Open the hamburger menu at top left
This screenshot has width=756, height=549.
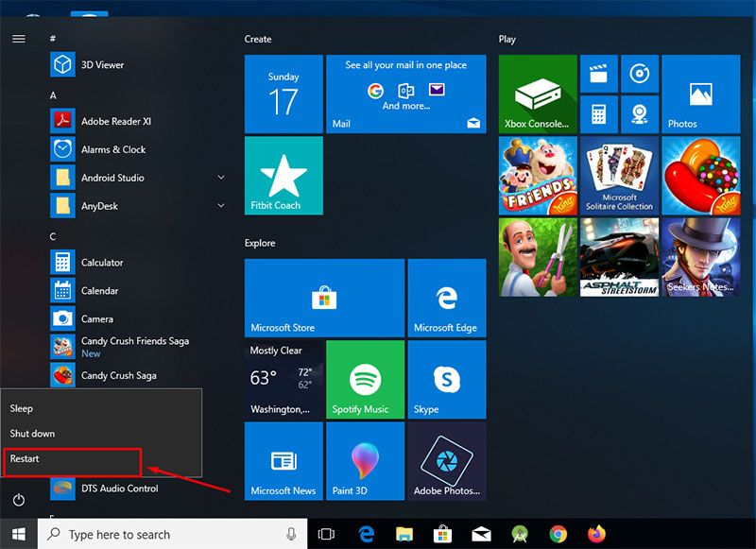(19, 39)
